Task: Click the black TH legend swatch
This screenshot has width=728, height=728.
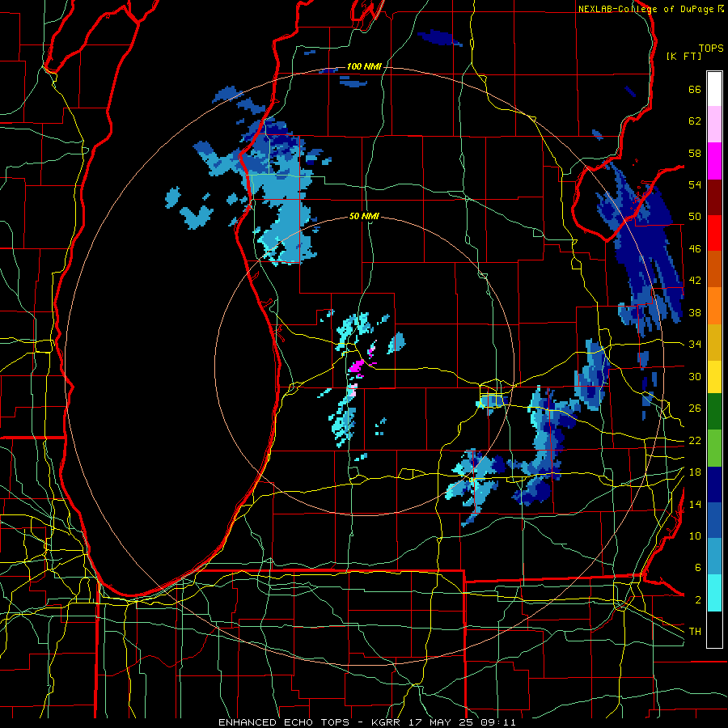Action: pos(714,629)
